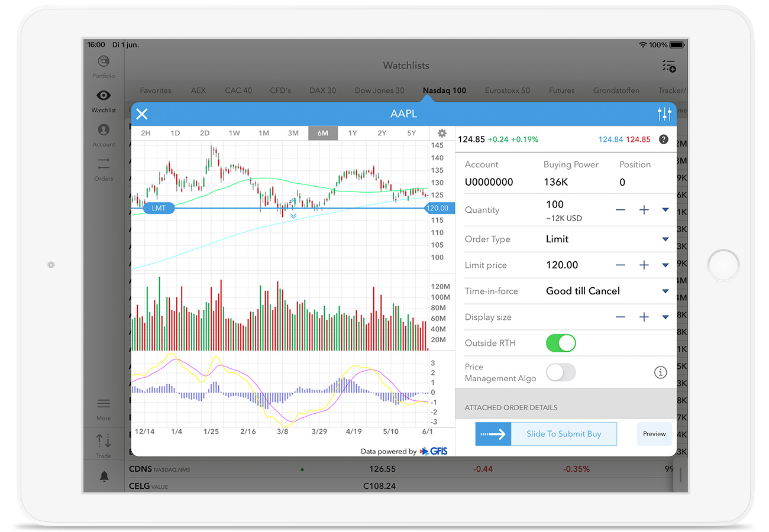Image resolution: width=769 pixels, height=532 pixels.
Task: Click the ask price 124.85 in red
Action: coord(638,140)
